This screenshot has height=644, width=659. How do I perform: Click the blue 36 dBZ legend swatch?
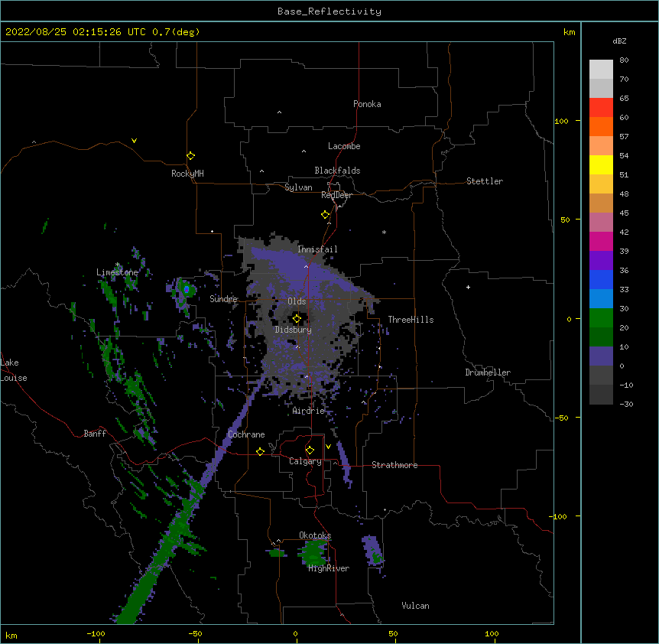[601, 279]
